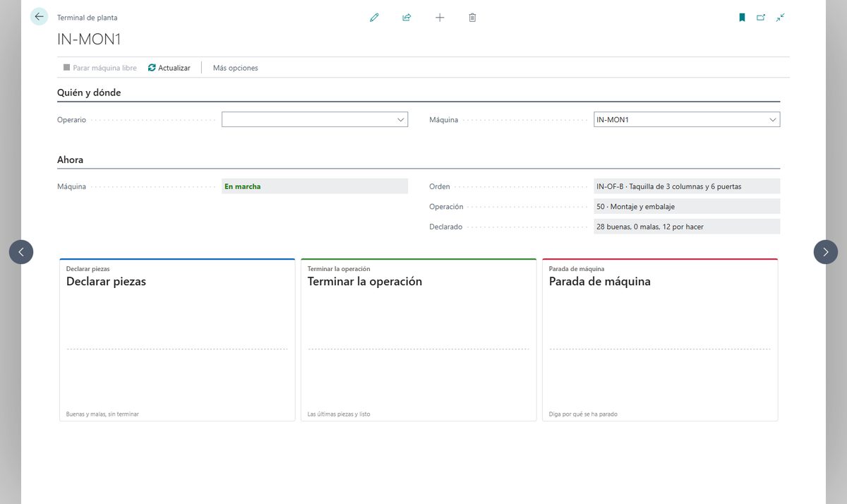
Task: Collapse the Ahora section header
Action: pos(70,160)
